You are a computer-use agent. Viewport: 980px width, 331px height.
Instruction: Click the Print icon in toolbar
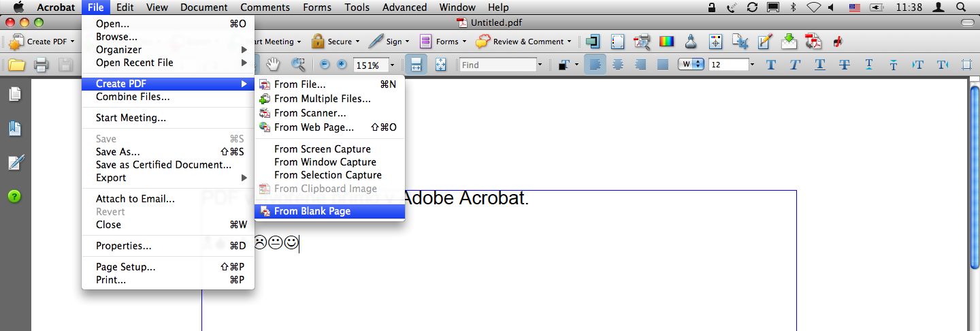click(41, 65)
